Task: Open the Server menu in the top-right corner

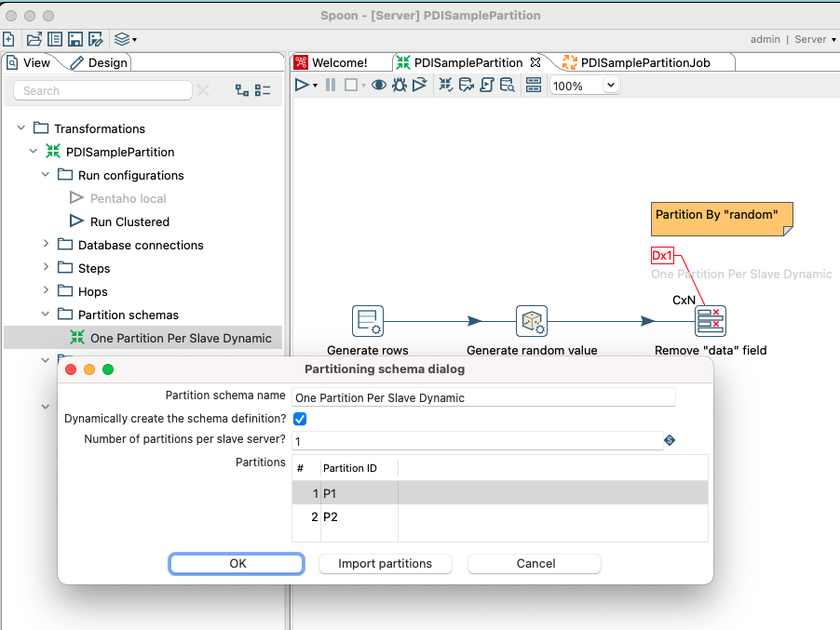Action: (x=811, y=39)
